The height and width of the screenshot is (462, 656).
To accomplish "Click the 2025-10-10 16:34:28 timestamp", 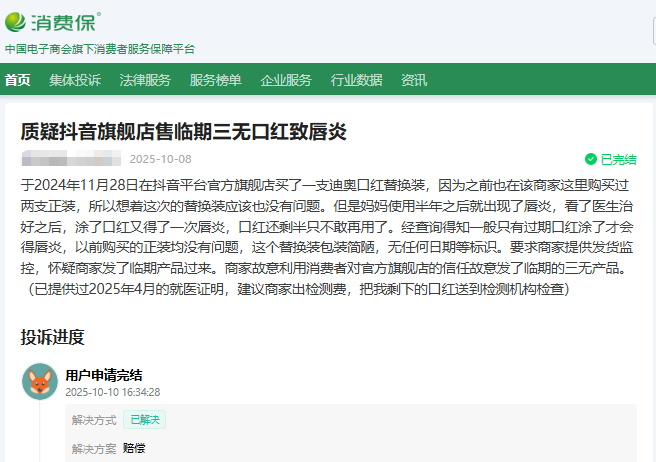I will tap(113, 392).
